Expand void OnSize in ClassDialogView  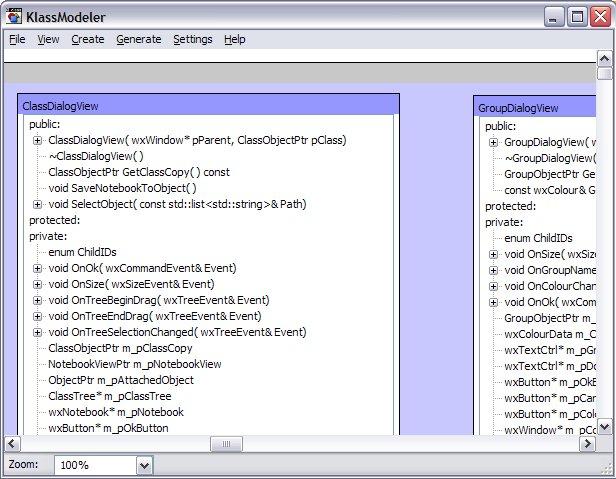37,284
